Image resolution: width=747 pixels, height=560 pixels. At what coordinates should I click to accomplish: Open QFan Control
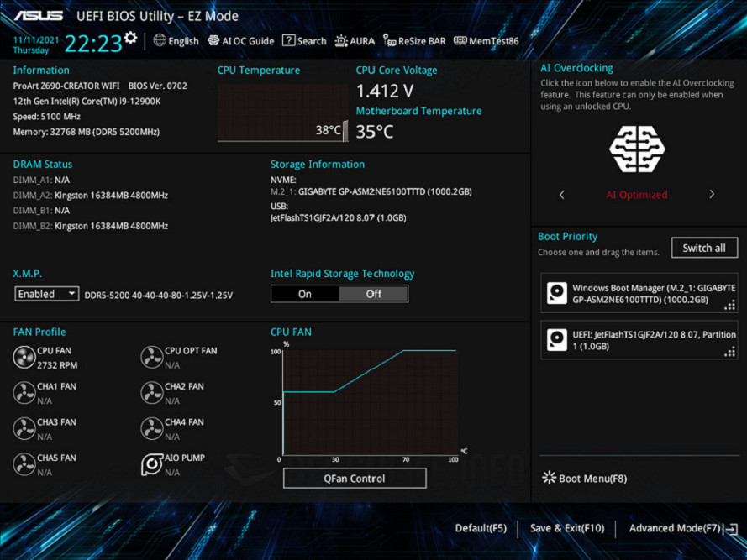(x=355, y=478)
